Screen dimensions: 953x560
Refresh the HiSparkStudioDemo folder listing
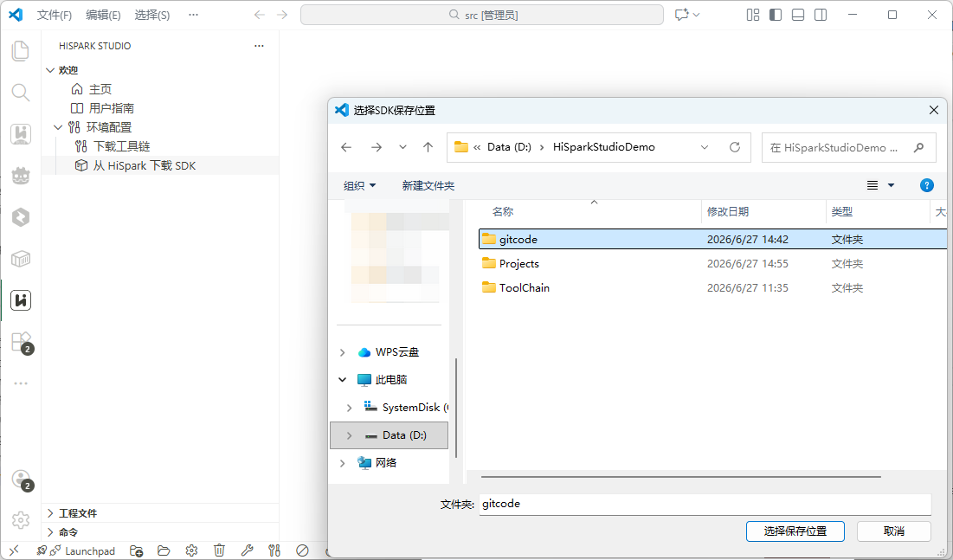point(735,147)
